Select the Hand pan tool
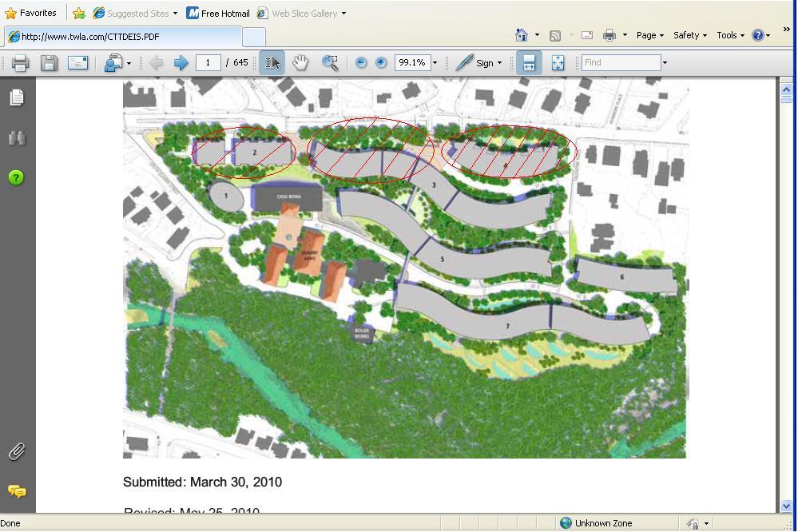The width and height of the screenshot is (798, 532). (x=300, y=63)
